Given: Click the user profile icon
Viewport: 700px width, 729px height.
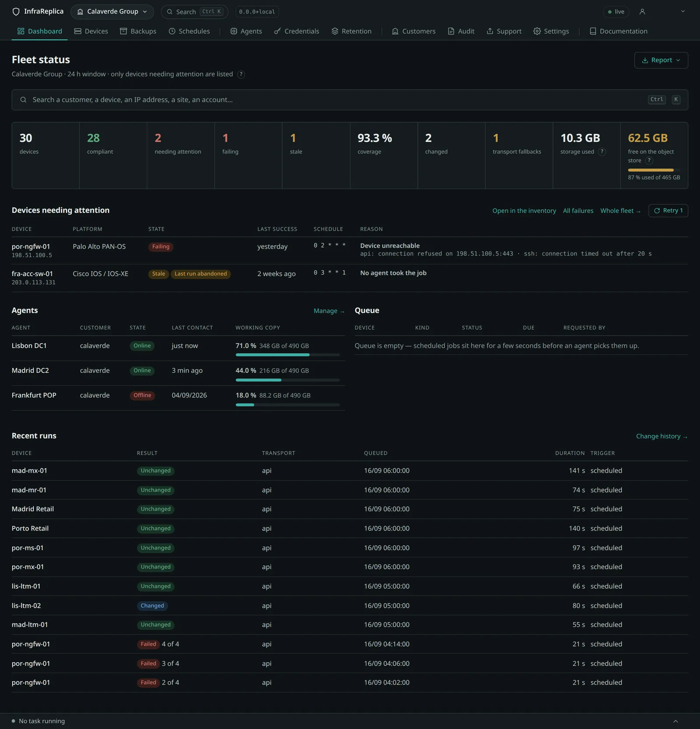Looking at the screenshot, I should [x=642, y=12].
